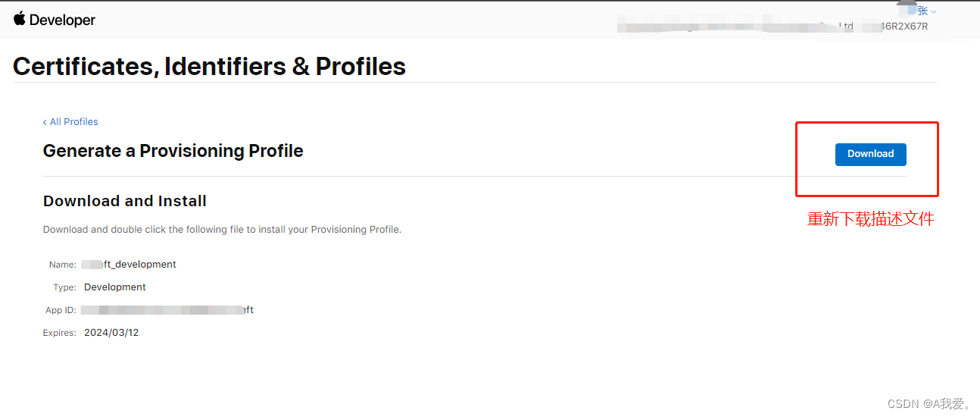Click Generate a Provisioning Profile heading
This screenshot has width=980, height=417.
[173, 151]
